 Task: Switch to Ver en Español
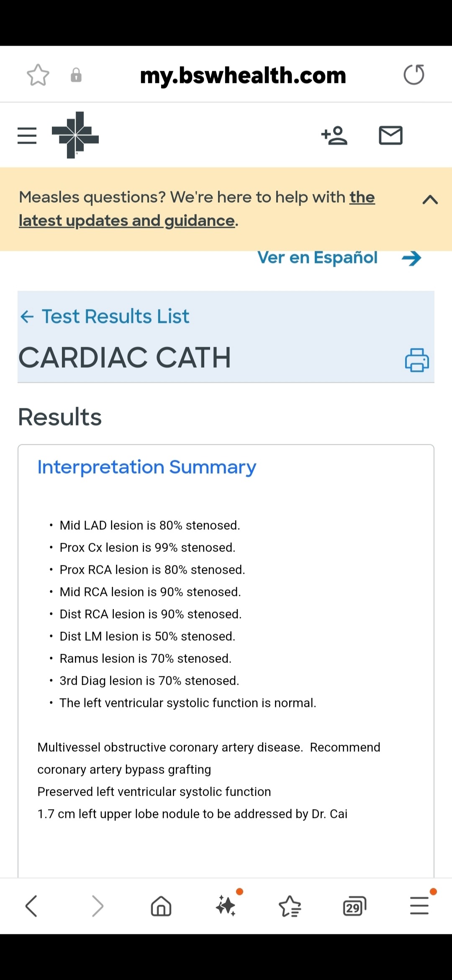point(318,258)
